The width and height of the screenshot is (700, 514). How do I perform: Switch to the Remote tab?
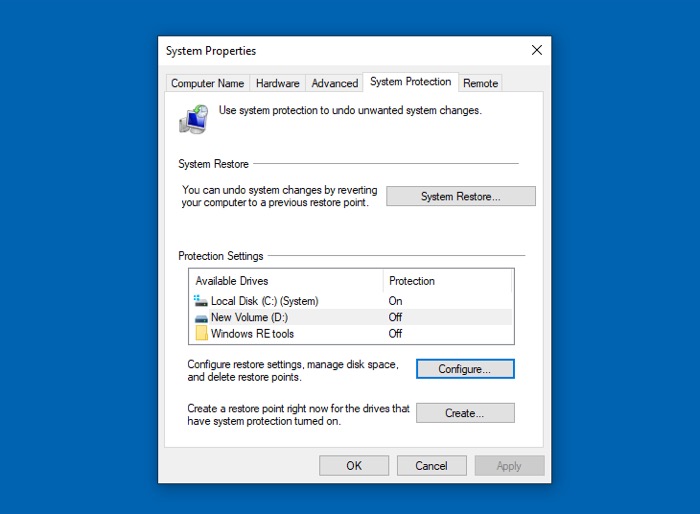point(480,84)
